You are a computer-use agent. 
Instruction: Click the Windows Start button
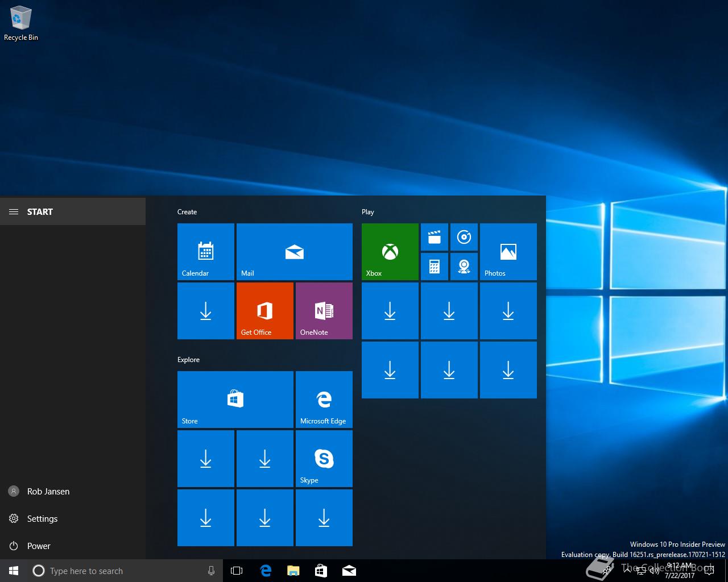coord(14,571)
